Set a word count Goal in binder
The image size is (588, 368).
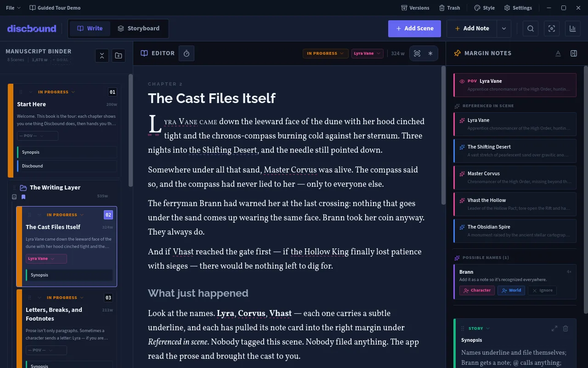pos(60,60)
